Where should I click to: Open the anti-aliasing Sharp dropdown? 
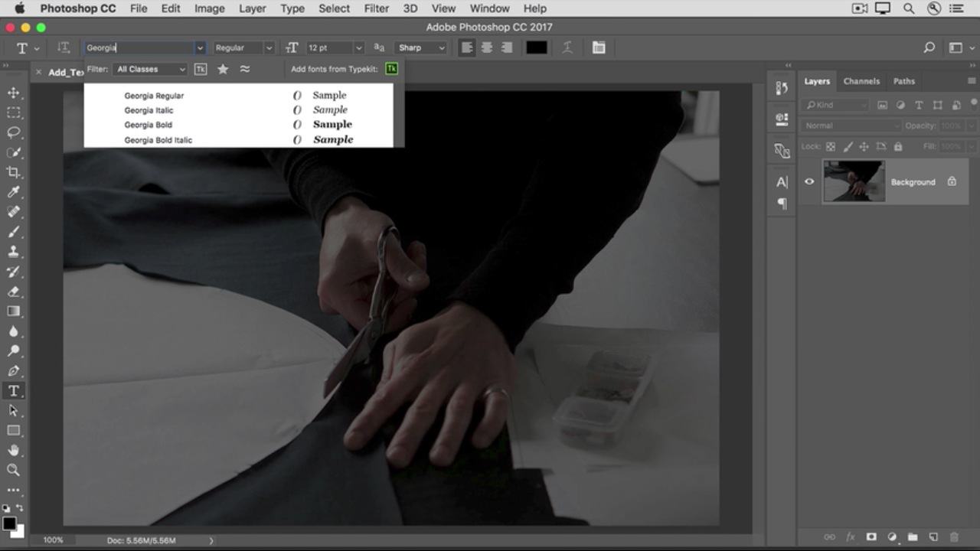421,47
